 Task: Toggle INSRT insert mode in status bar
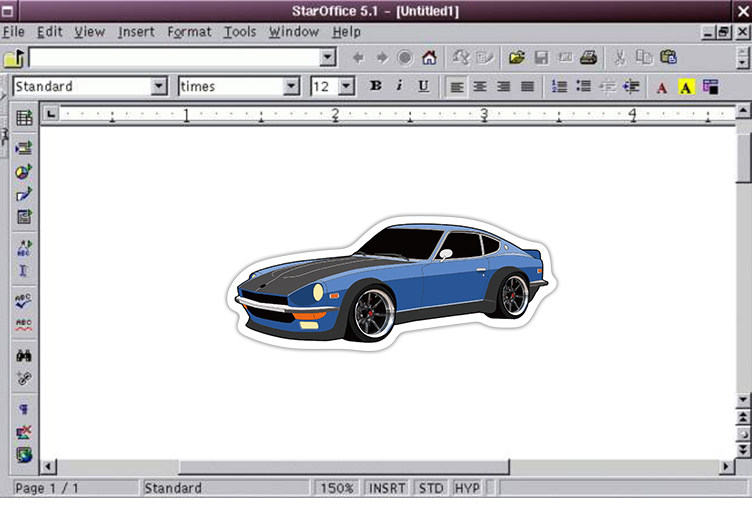pyautogui.click(x=387, y=488)
